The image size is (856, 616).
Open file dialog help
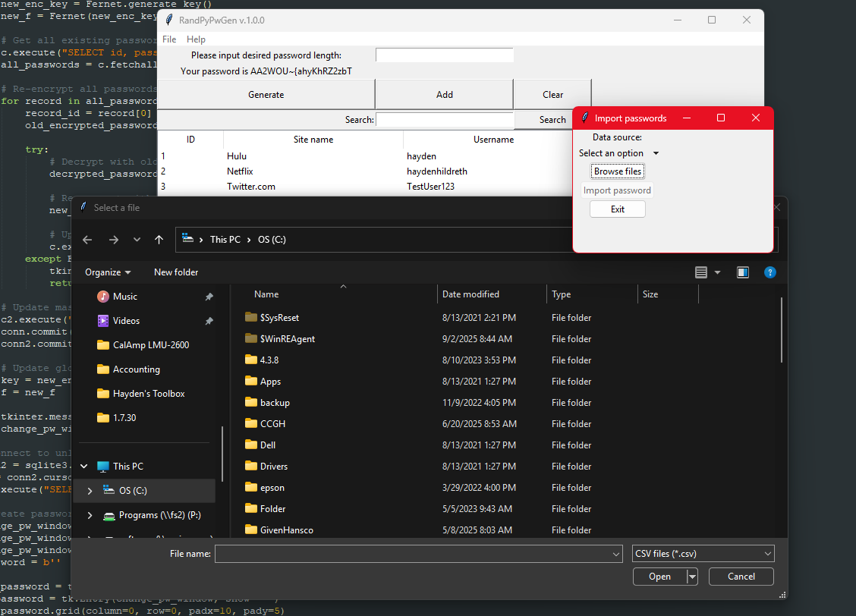(x=769, y=272)
